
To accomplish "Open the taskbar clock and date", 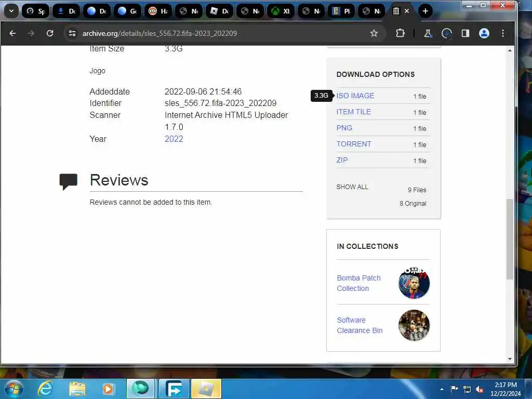I will pos(506,390).
